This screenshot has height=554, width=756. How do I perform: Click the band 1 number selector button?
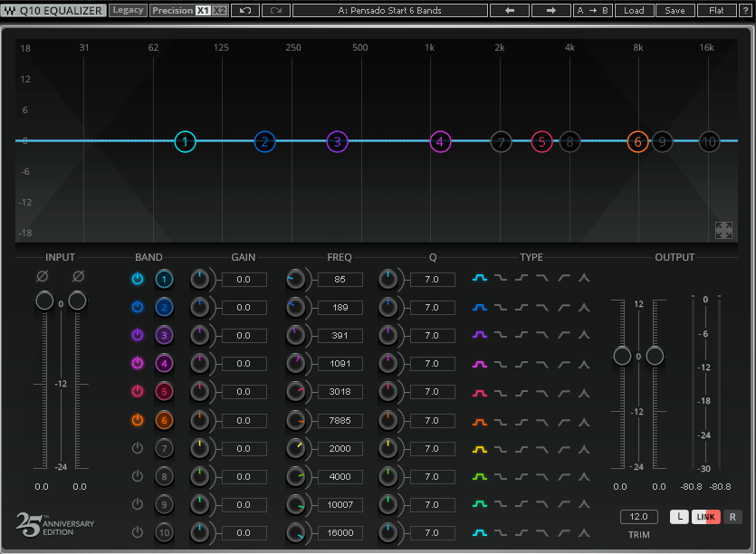click(x=164, y=279)
